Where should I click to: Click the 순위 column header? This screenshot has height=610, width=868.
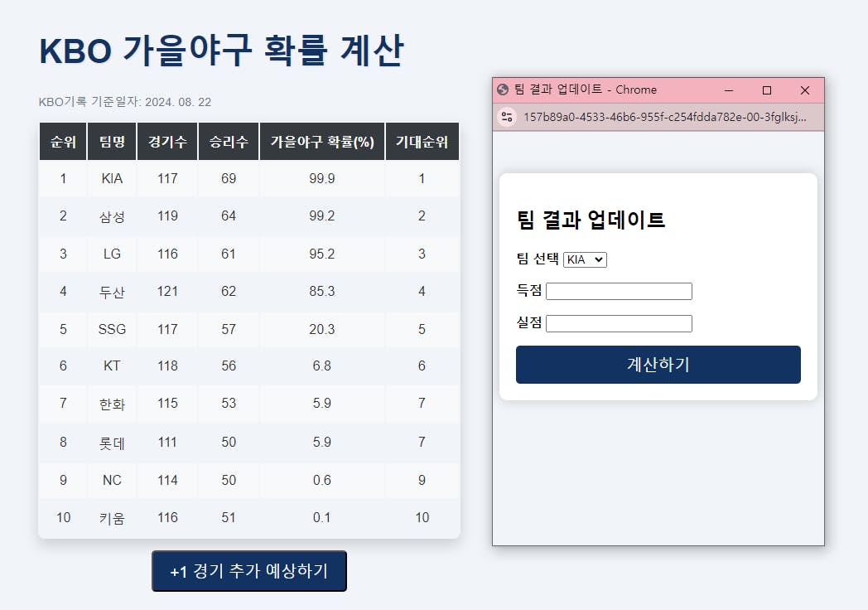(63, 142)
